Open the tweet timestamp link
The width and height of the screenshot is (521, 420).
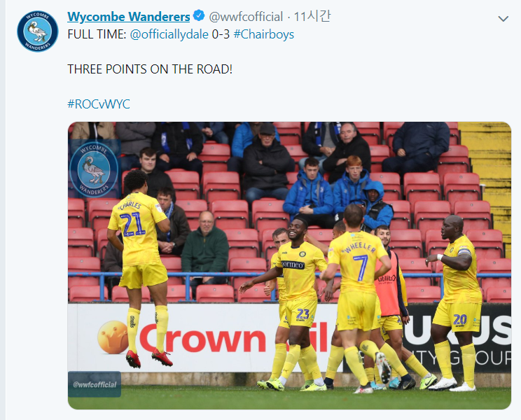click(x=312, y=16)
